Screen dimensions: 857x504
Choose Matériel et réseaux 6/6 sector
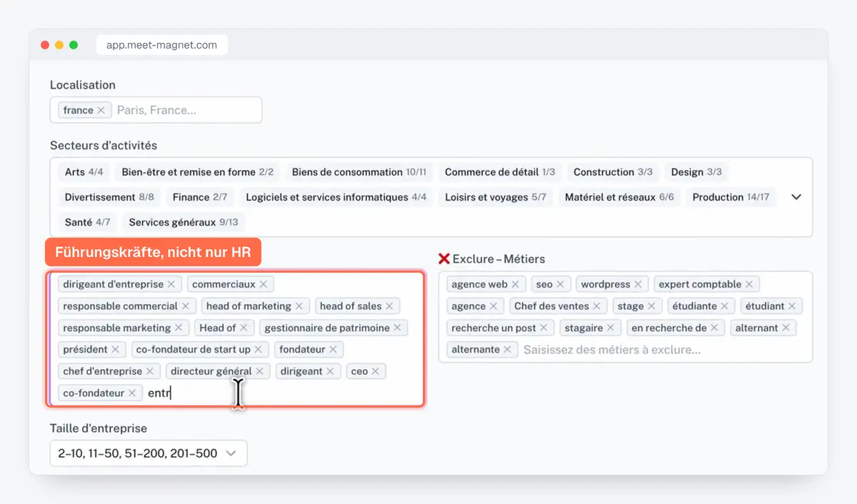pyautogui.click(x=619, y=197)
